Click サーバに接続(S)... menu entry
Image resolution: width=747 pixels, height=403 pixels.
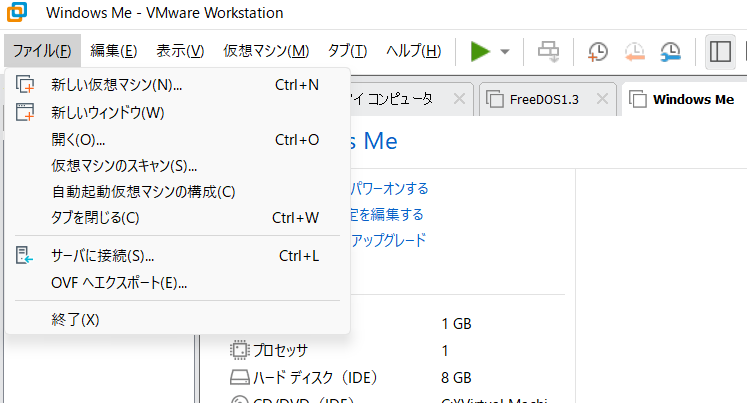102,256
